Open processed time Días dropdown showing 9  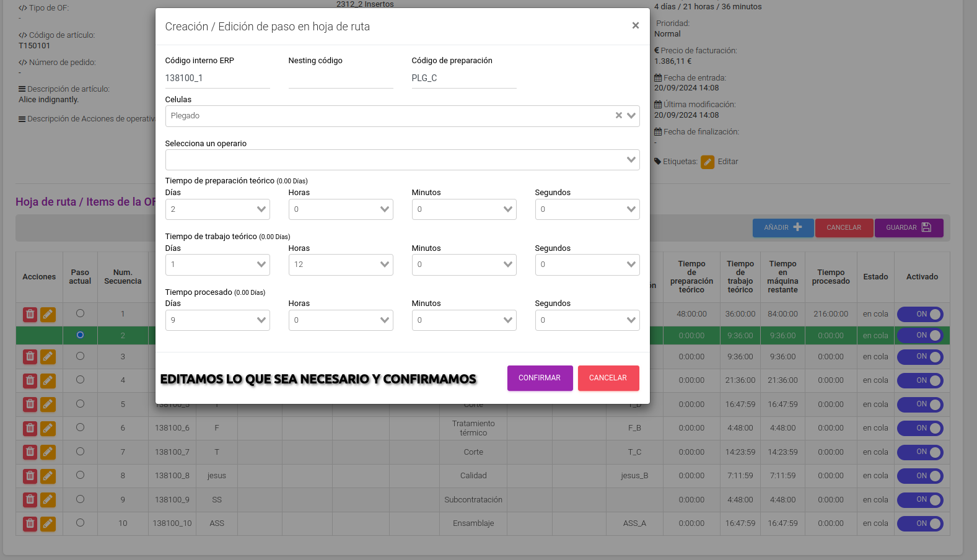pos(217,320)
